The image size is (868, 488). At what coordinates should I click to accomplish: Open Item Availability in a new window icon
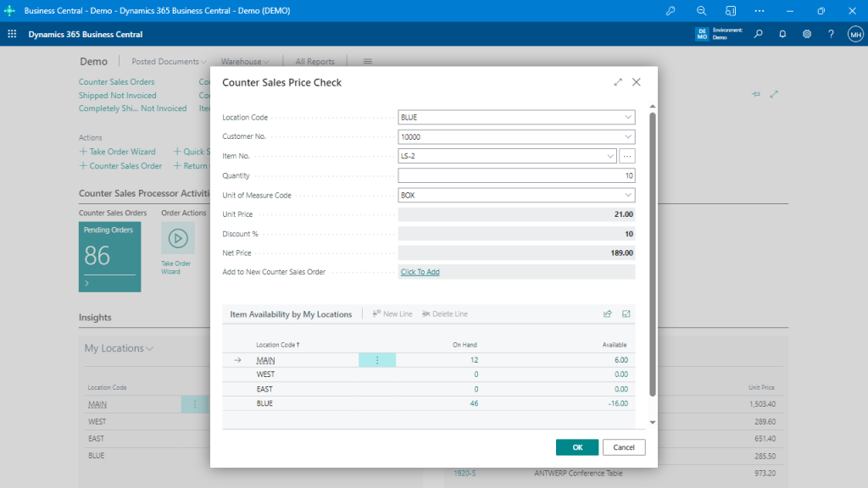tap(626, 313)
